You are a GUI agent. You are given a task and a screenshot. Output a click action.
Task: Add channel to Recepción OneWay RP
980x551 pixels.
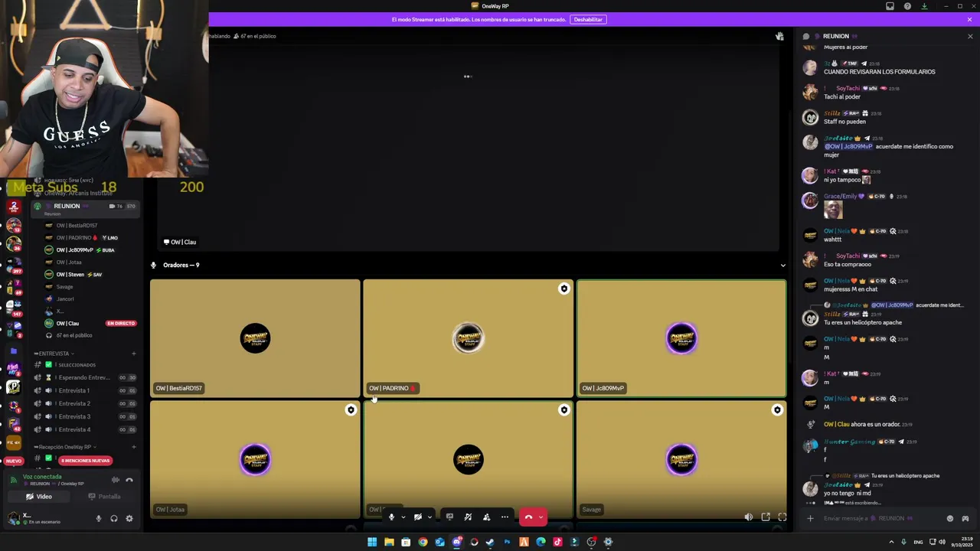point(134,447)
